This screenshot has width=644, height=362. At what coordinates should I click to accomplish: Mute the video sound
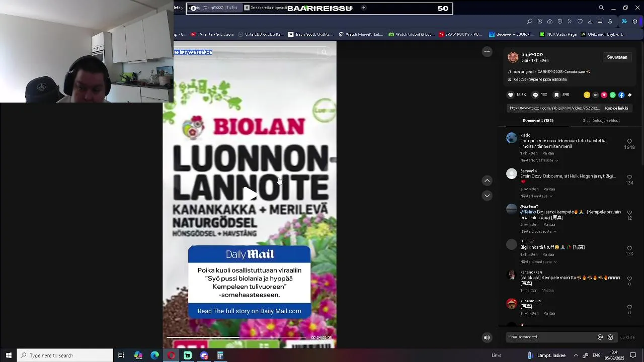tap(487, 337)
